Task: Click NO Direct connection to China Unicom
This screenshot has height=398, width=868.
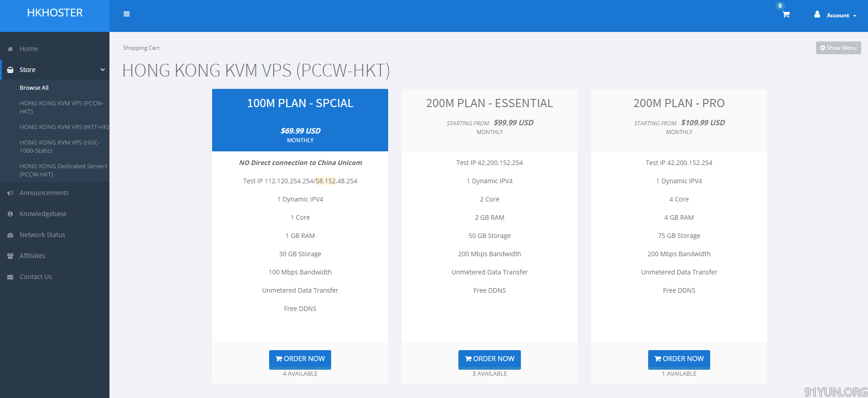Action: 300,163
